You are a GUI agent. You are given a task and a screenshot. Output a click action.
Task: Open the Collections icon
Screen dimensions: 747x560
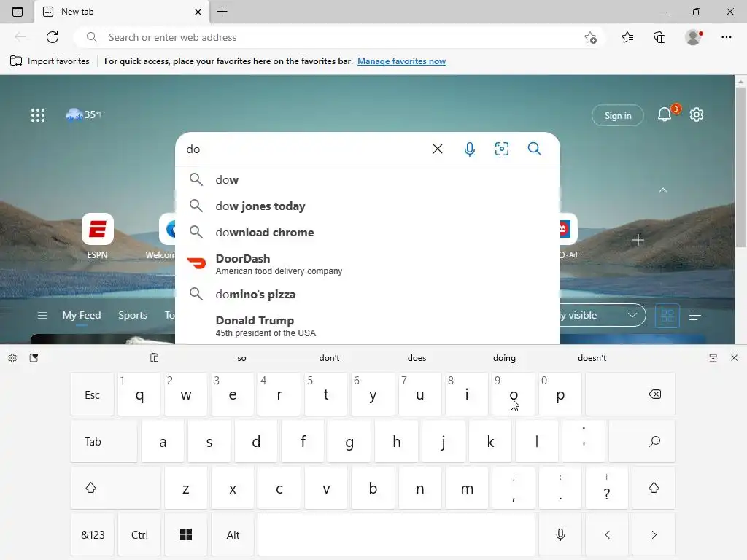click(659, 37)
